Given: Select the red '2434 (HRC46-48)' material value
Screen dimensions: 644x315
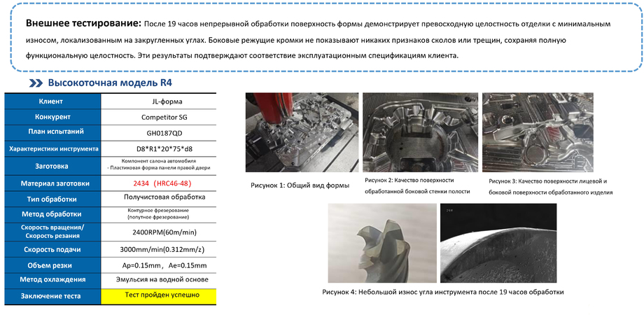Looking at the screenshot, I should tap(158, 183).
